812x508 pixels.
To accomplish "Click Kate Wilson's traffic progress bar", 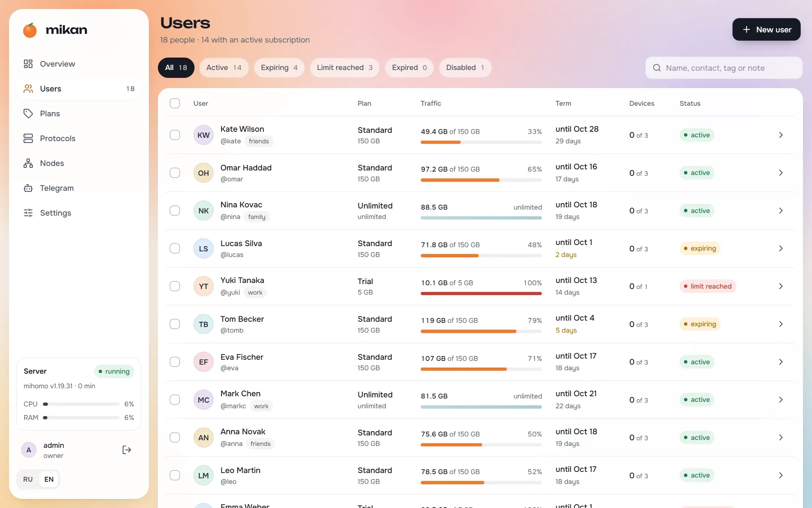I will (481, 142).
